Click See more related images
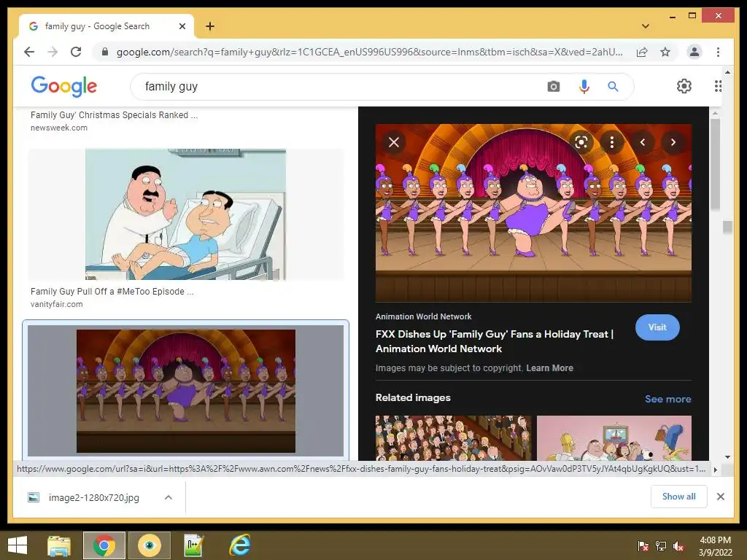 point(668,399)
